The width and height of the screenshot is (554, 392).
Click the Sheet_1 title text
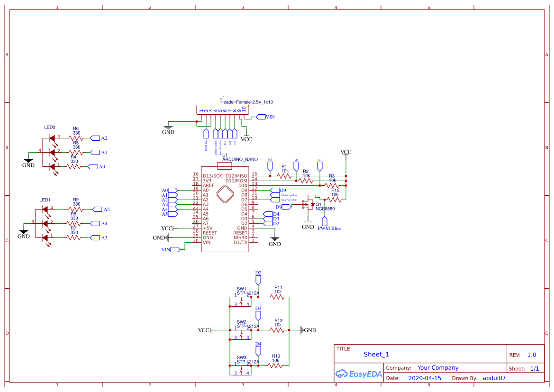(376, 354)
